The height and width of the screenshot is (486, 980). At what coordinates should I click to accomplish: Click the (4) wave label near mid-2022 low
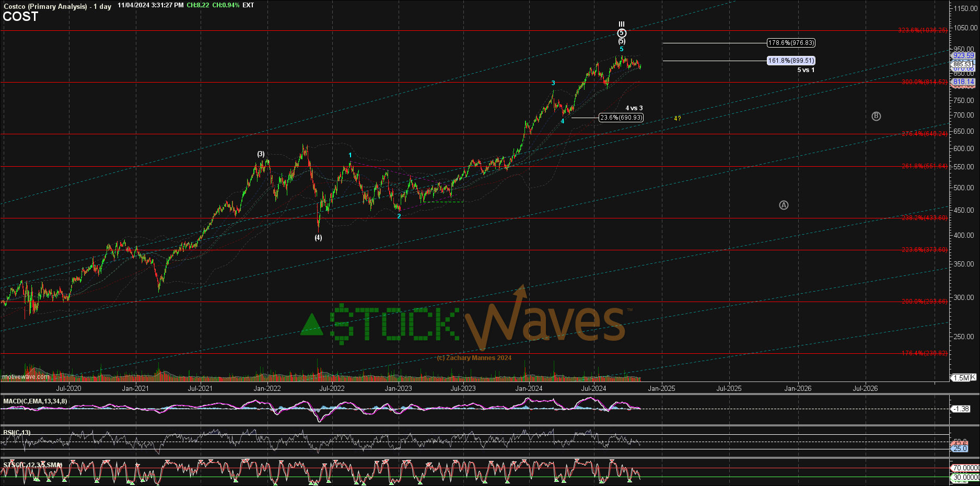[x=318, y=238]
